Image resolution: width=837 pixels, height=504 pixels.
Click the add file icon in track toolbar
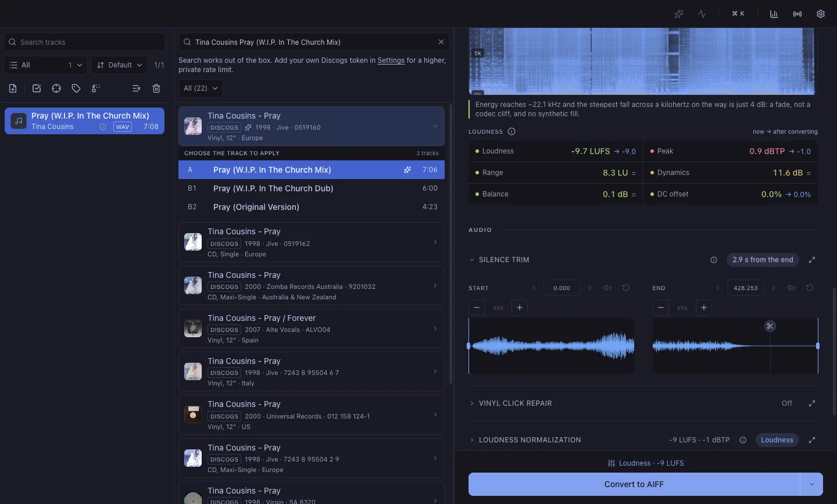pyautogui.click(x=13, y=88)
